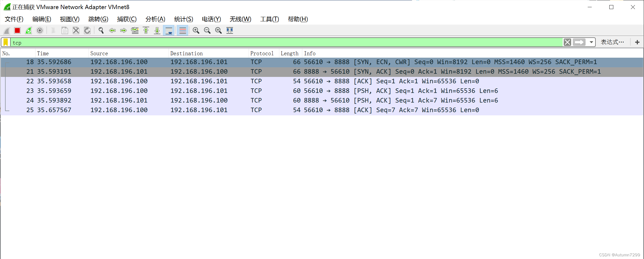This screenshot has height=259, width=644.
Task: Open the 跳转(G) menu
Action: (98, 19)
